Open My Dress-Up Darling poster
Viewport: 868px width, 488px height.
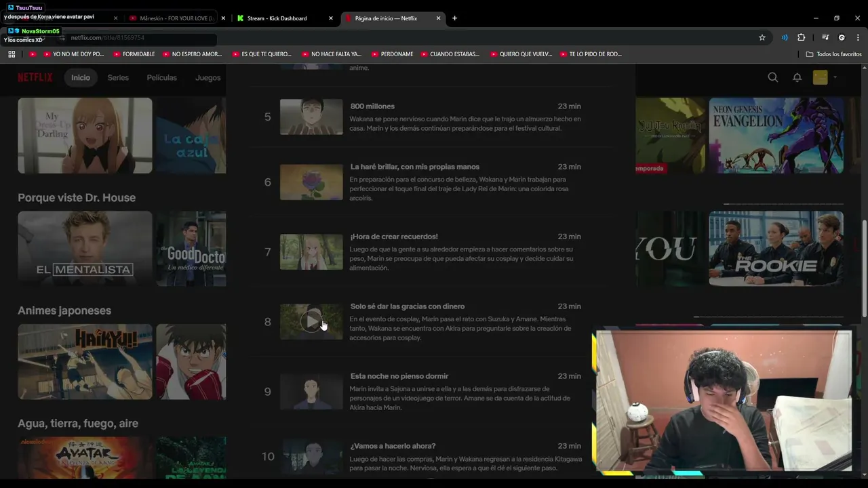85,136
